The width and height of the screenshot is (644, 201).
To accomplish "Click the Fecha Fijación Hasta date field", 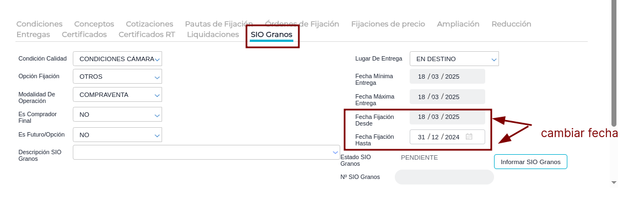I will point(447,137).
